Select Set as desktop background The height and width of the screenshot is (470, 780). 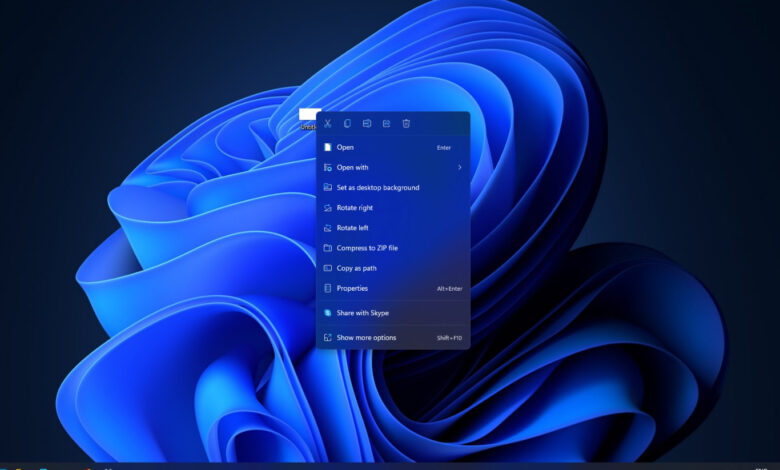[x=393, y=188]
